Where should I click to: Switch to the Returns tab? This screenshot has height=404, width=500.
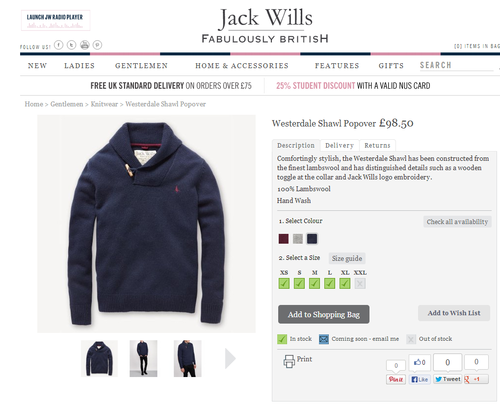[x=377, y=145]
